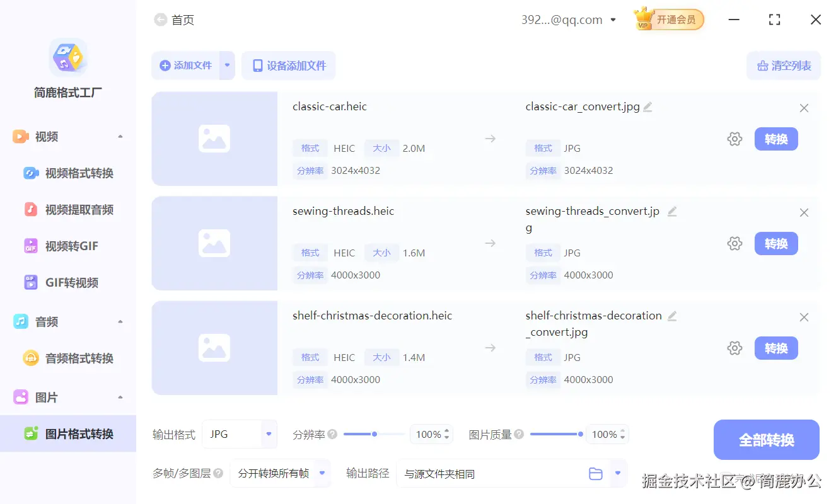Click the 开通会员 VIP crown icon

pos(668,19)
